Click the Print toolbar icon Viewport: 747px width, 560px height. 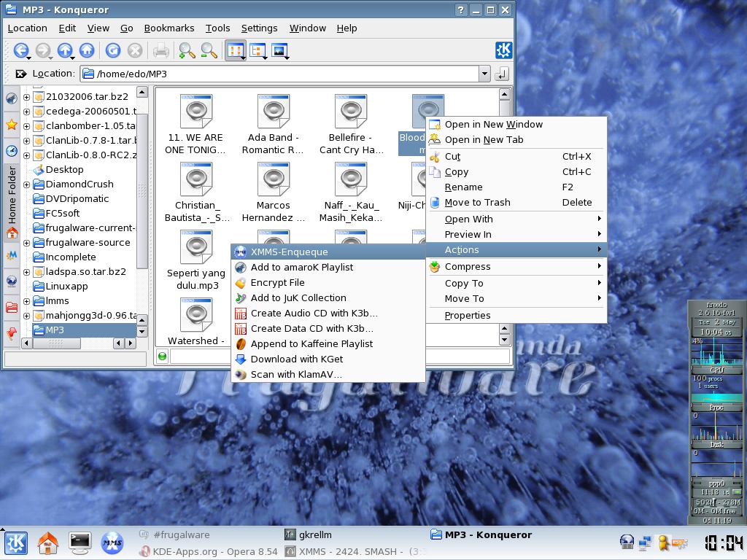160,50
